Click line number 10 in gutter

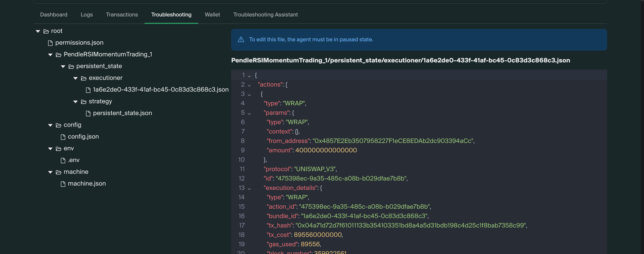pos(241,160)
